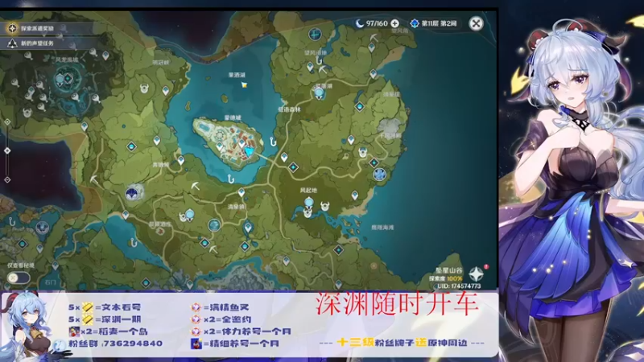Teleport waypoint east of 风起地 near coast
Viewport: 644px width, 362px height.
[x=355, y=195]
